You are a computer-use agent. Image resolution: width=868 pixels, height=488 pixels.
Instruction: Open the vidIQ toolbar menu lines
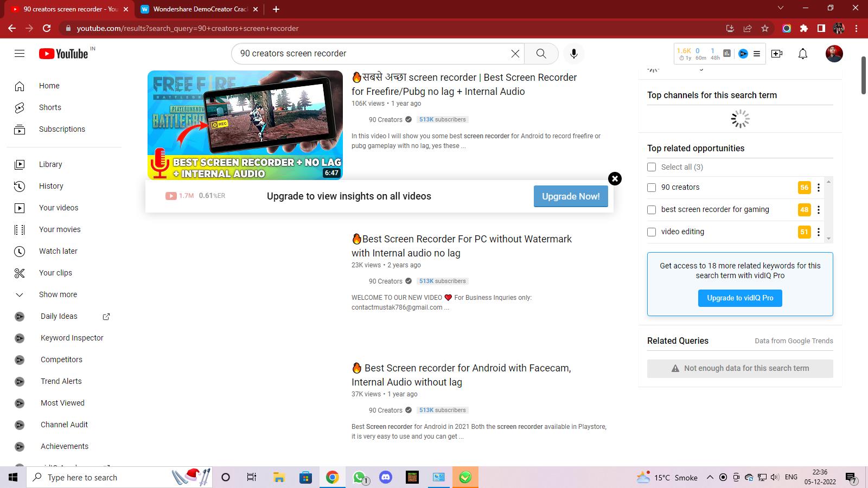tap(757, 54)
